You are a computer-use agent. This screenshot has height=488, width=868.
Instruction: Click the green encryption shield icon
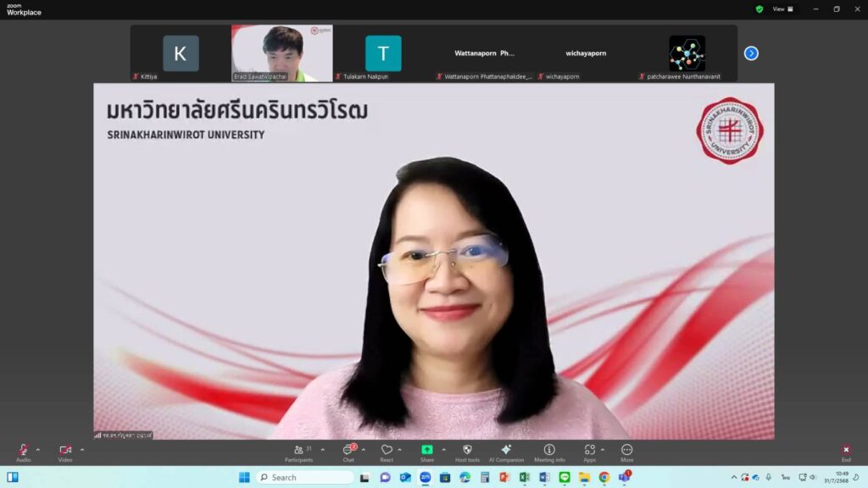point(759,9)
